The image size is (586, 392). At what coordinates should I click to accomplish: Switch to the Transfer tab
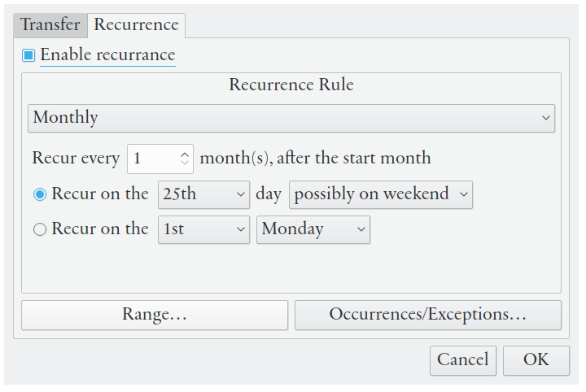[50, 24]
